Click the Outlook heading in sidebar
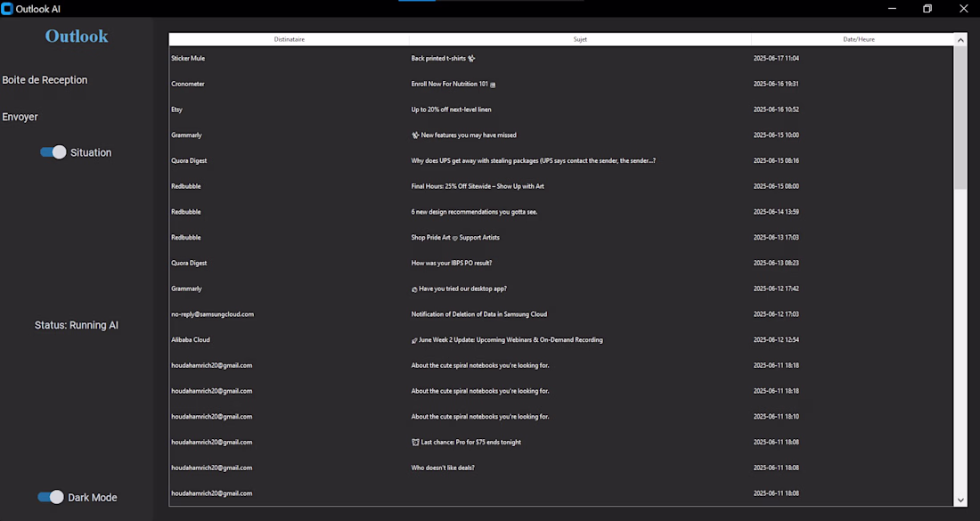The image size is (980, 521). pyautogui.click(x=77, y=37)
